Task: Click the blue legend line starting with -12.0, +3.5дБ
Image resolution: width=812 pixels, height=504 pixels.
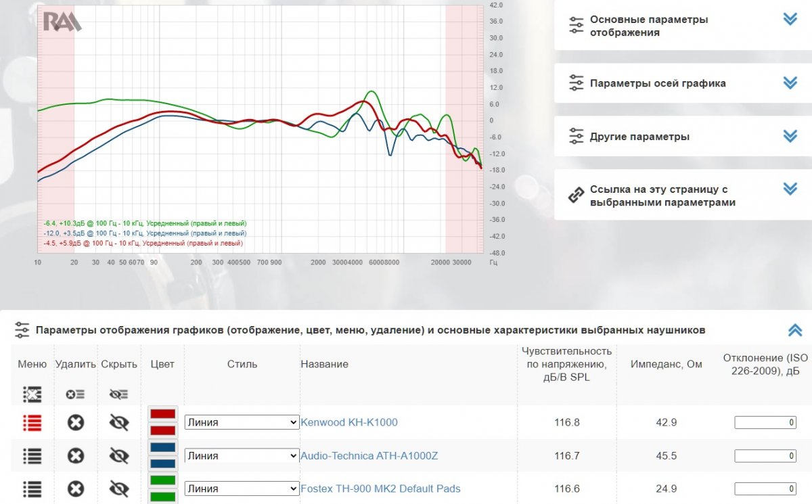Action: coord(145,233)
